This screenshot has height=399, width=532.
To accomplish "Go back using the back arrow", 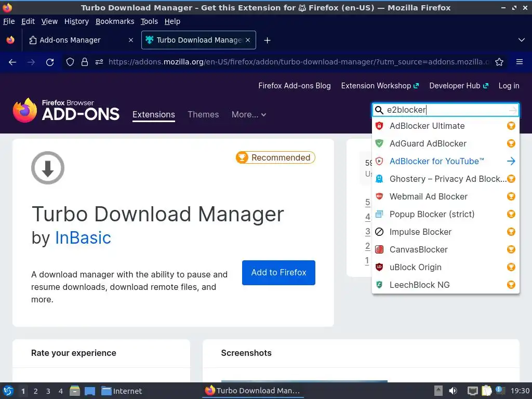I will [12, 62].
